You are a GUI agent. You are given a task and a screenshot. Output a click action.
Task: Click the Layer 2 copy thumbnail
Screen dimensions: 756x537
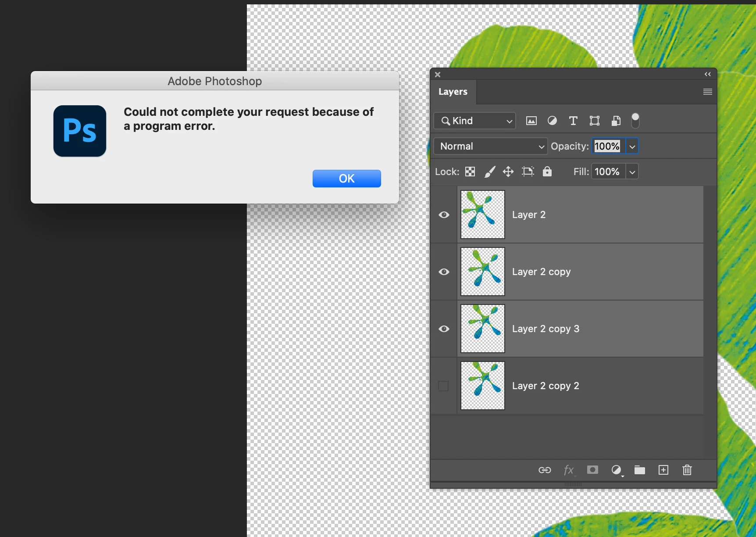pos(483,272)
